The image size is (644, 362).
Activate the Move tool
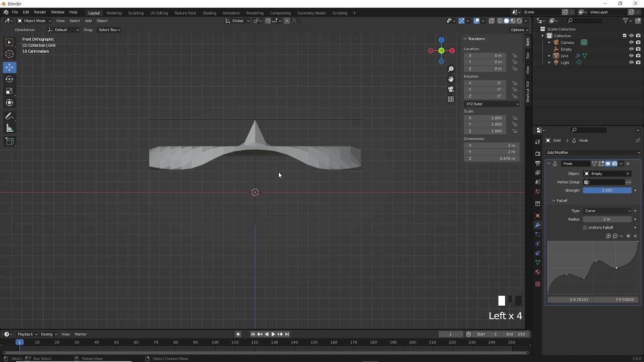pyautogui.click(x=10, y=67)
